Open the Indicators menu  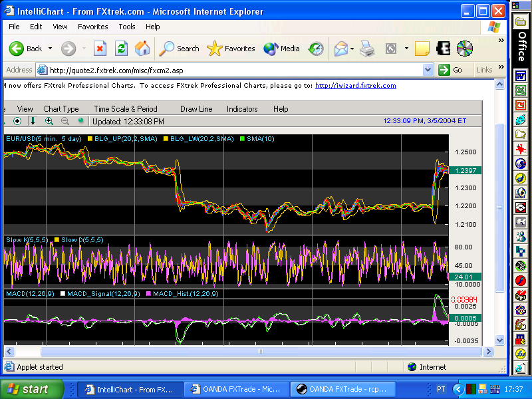tap(242, 109)
